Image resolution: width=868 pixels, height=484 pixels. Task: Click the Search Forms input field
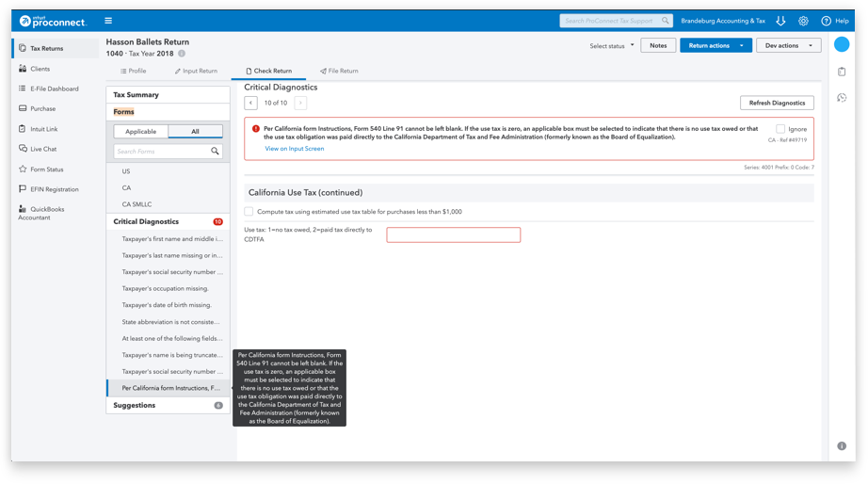(168, 152)
